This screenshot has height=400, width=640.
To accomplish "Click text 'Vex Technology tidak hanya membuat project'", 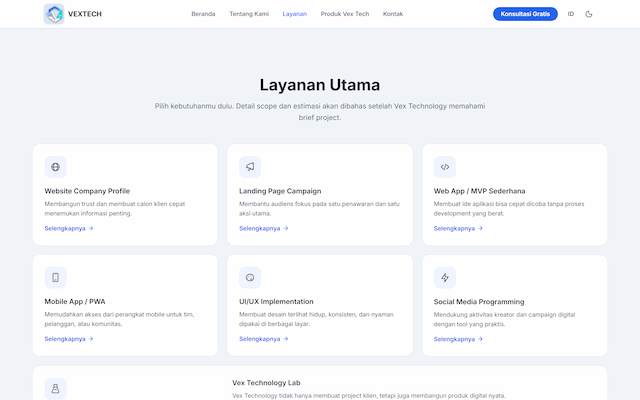I will [x=369, y=396].
